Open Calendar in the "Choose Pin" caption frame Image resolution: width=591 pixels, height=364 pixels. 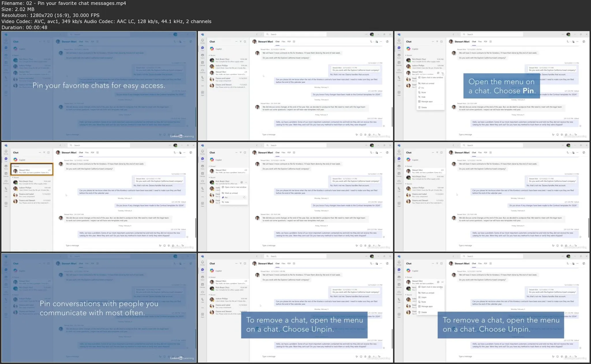(399, 63)
